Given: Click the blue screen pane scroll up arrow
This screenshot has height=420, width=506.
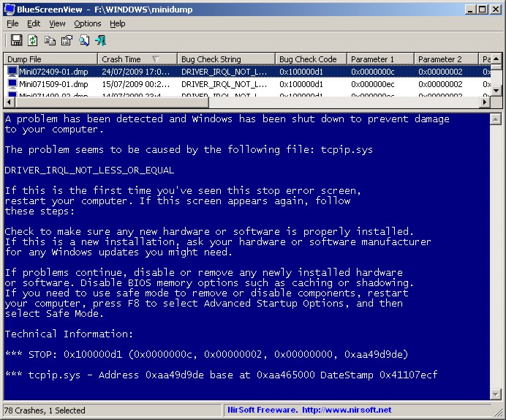Looking at the screenshot, I should 495,119.
